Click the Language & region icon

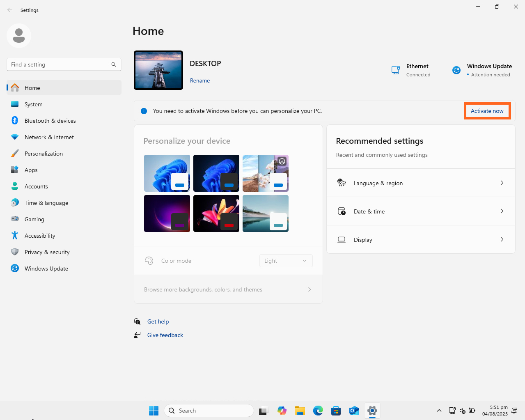click(342, 183)
